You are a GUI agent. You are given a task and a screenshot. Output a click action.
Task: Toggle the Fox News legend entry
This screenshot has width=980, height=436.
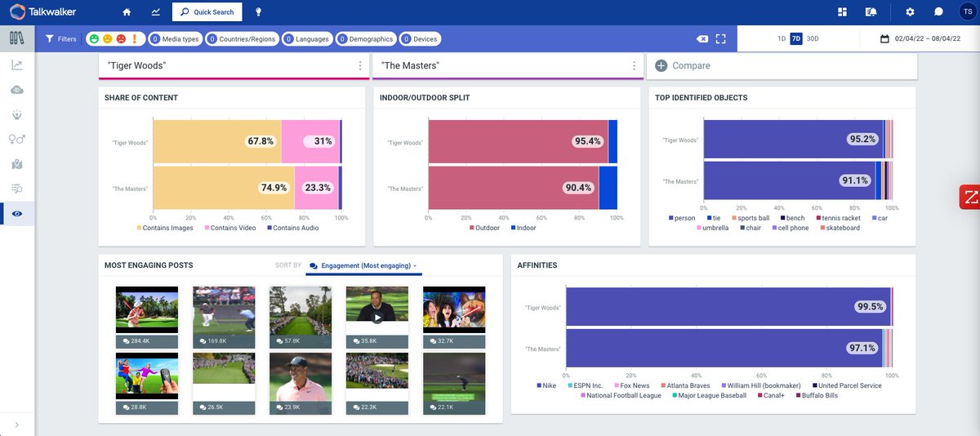point(631,385)
